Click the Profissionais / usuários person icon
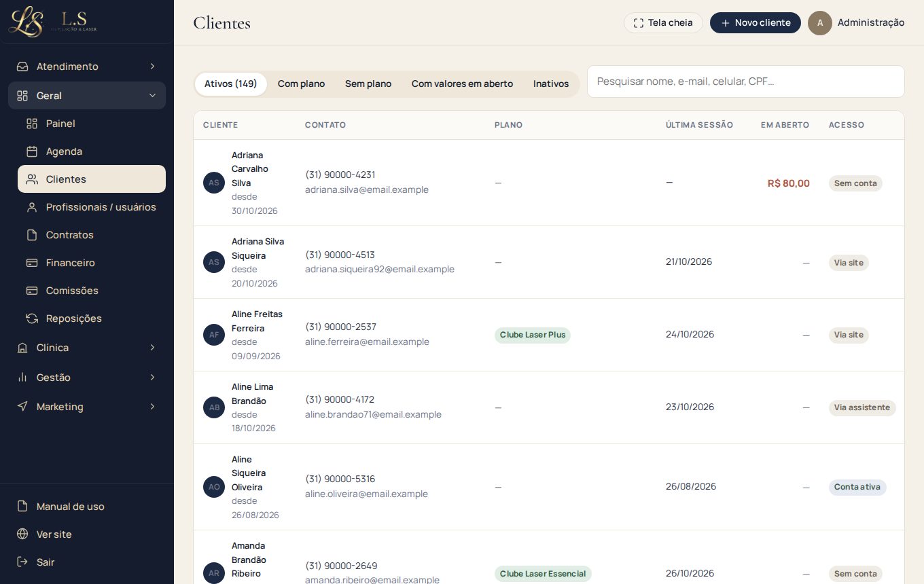924x584 pixels. (32, 207)
